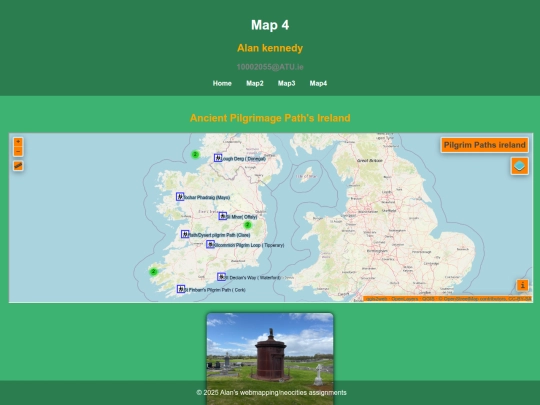
Task: Expand the green cluster near Wicklow
Action: point(247,225)
